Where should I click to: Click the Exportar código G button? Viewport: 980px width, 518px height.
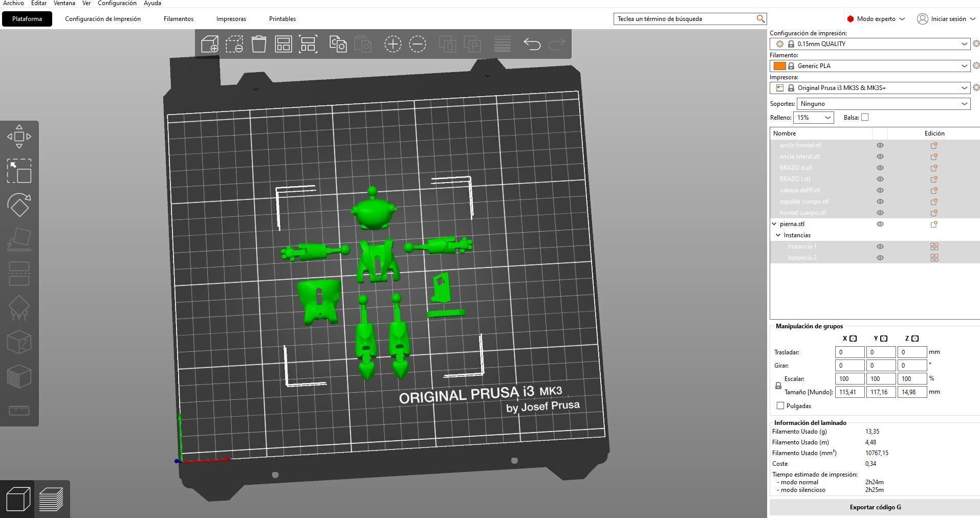(875, 507)
